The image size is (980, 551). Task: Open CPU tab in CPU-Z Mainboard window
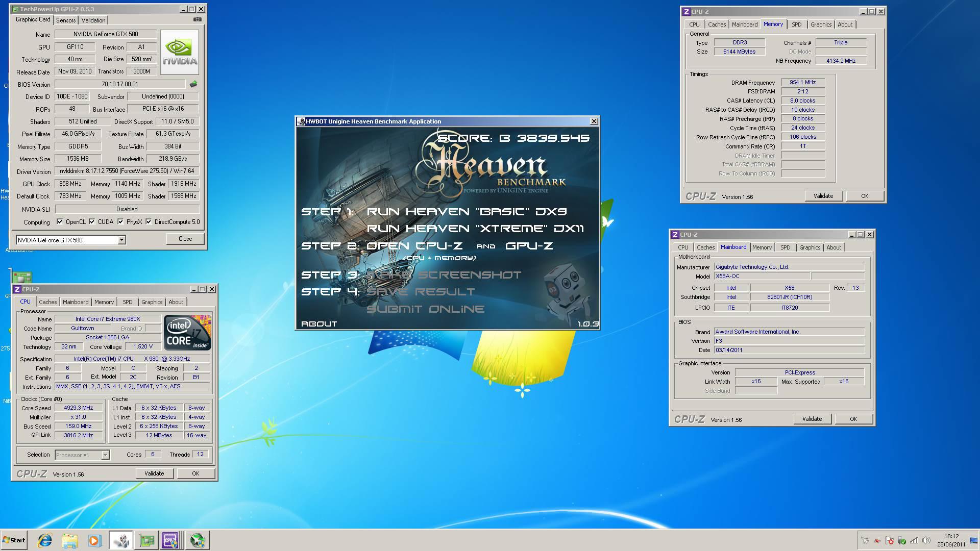[x=683, y=247]
